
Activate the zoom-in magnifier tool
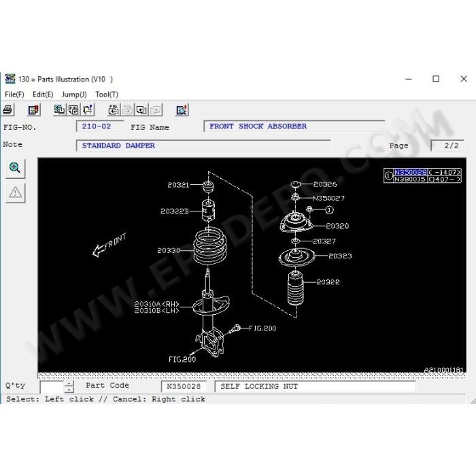(15, 168)
